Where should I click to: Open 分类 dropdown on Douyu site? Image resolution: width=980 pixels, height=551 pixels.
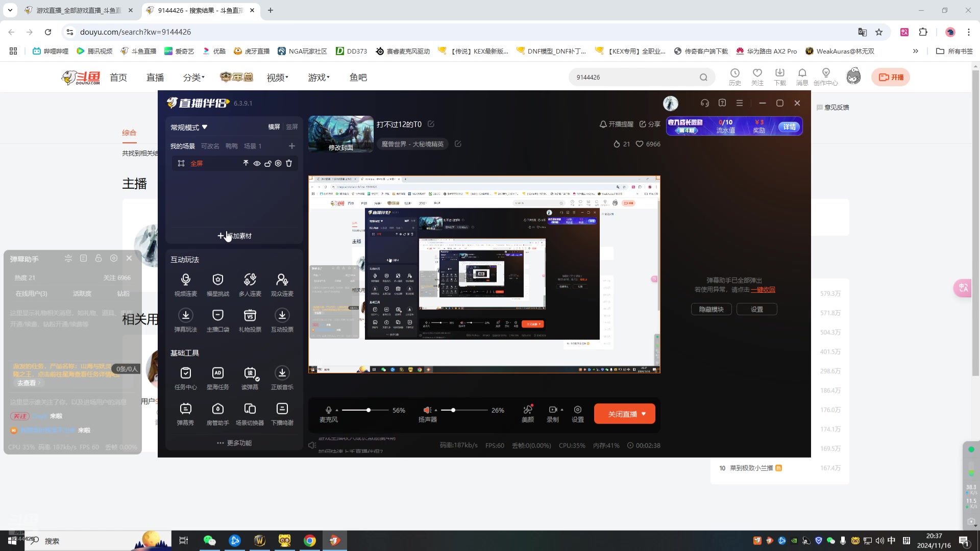(x=194, y=78)
